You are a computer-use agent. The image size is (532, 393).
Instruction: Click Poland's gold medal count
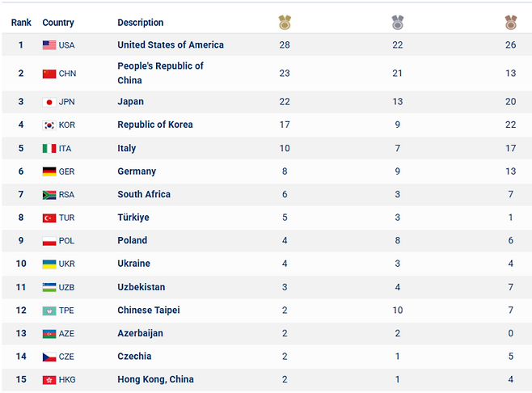click(285, 240)
